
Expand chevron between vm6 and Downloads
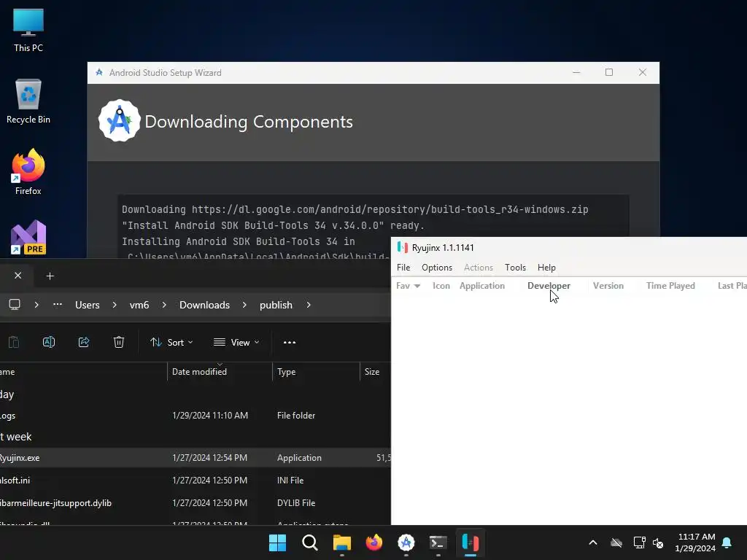(x=164, y=305)
